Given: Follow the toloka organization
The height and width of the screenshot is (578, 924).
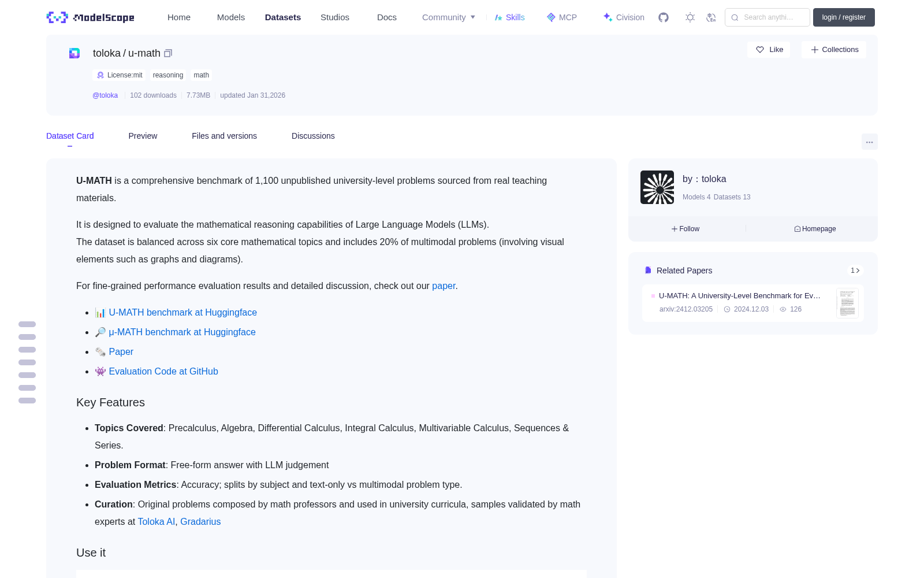Looking at the screenshot, I should (x=685, y=229).
